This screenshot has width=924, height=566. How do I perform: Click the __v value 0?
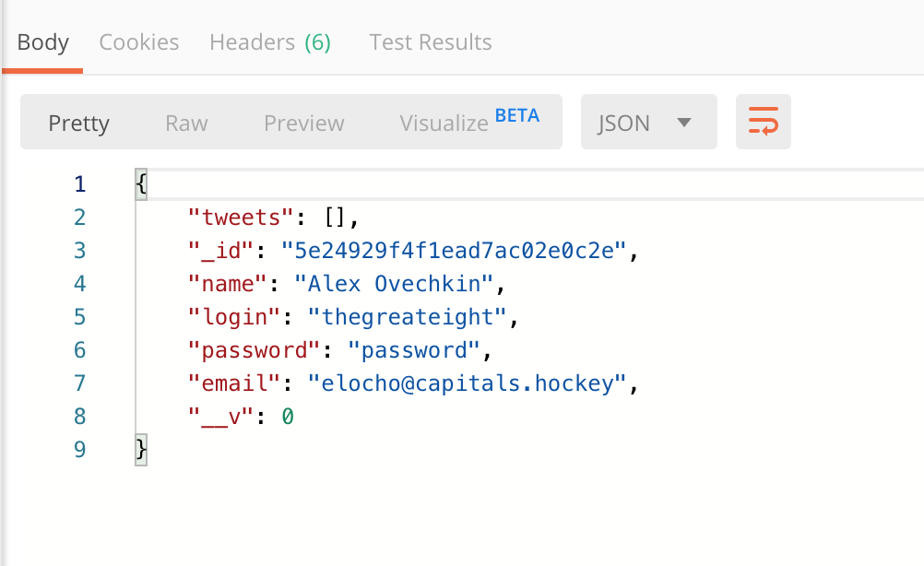point(288,417)
